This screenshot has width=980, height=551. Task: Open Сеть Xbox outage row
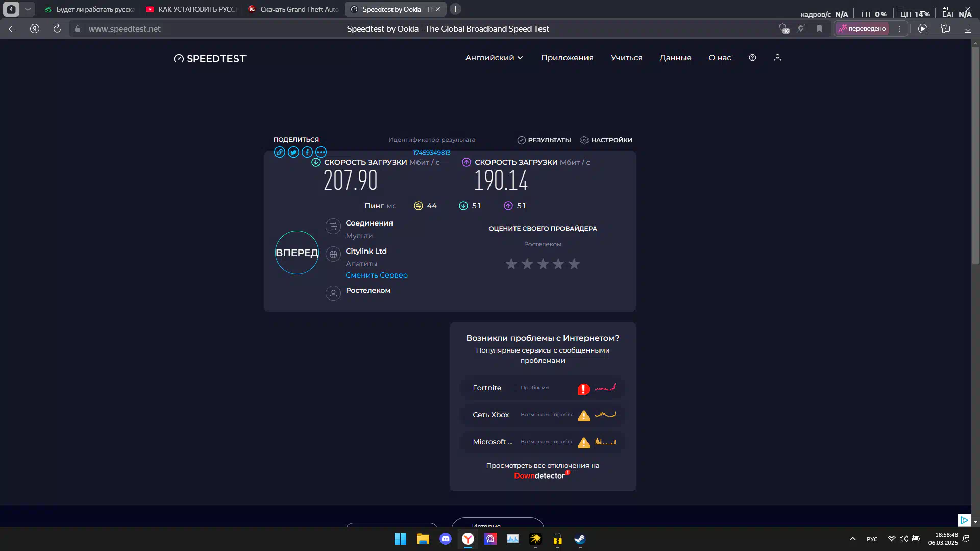(x=543, y=415)
